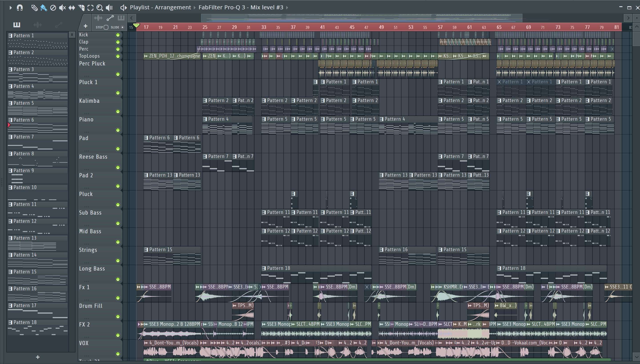Open the playlist options arrow menu
Image resolution: width=640 pixels, height=364 pixels.
[x=10, y=8]
